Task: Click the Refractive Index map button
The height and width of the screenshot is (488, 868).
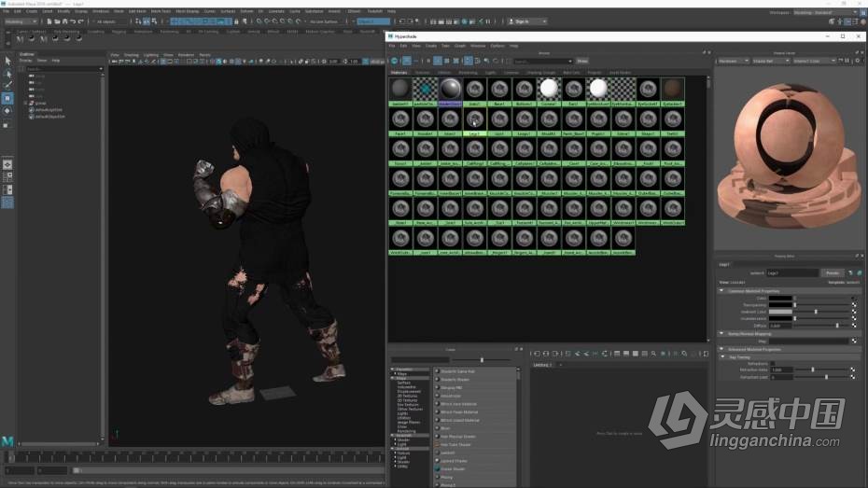Action: pos(854,369)
